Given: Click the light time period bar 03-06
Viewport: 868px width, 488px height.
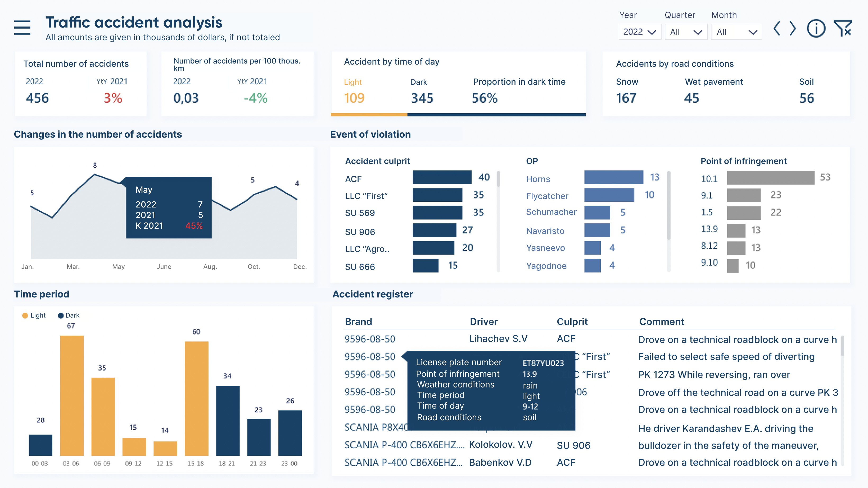Looking at the screenshot, I should click(x=71, y=396).
